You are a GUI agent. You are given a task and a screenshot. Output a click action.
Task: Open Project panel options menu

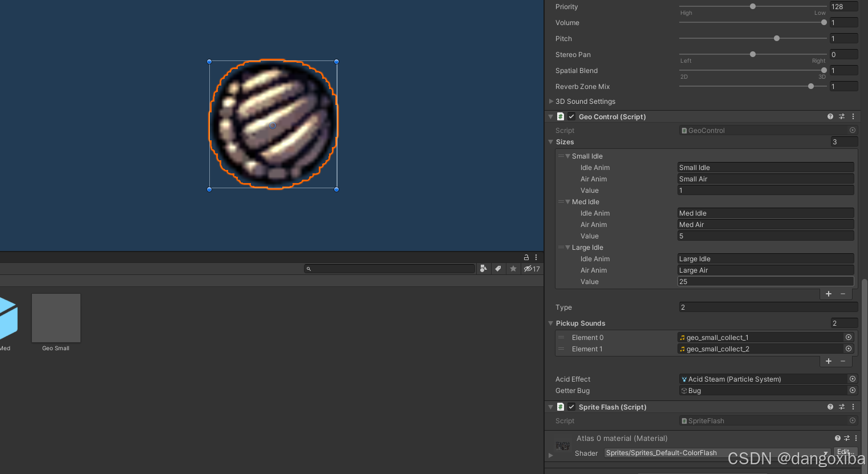(x=536, y=257)
